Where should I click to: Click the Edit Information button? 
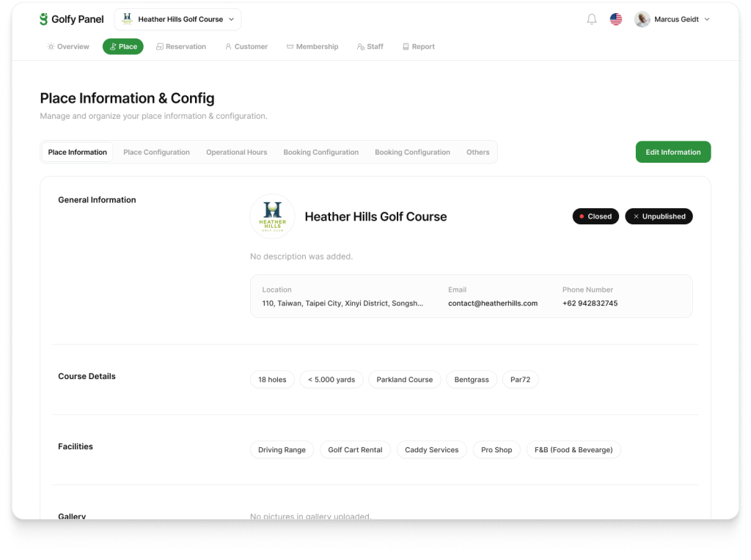coord(673,152)
